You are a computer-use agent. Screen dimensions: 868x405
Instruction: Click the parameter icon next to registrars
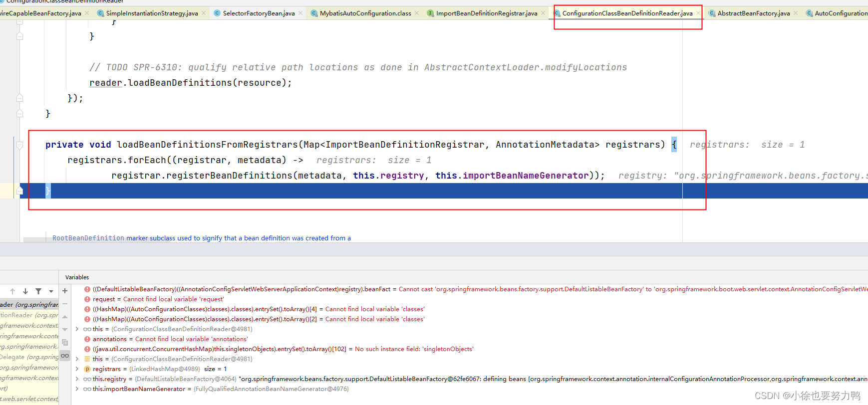[x=87, y=369]
